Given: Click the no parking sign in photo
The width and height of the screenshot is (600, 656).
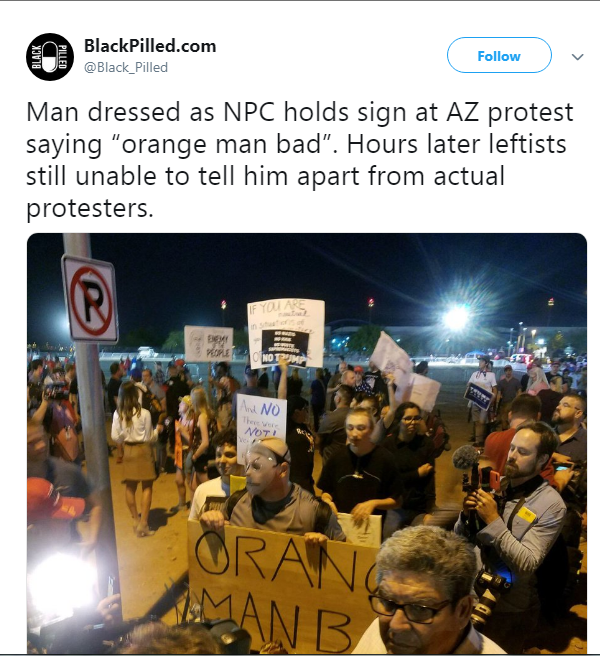Looking at the screenshot, I should pyautogui.click(x=90, y=298).
